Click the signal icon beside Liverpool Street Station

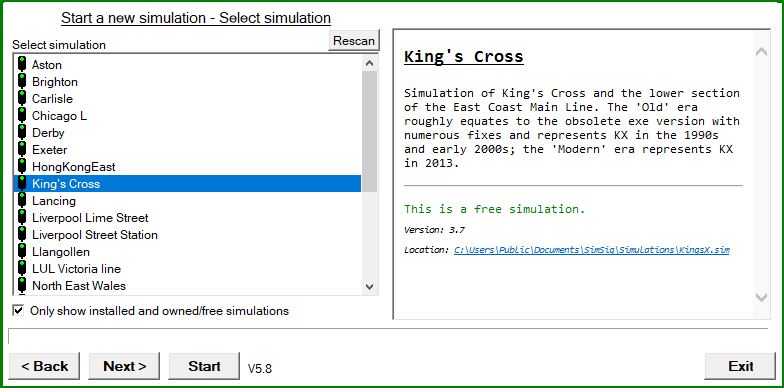click(22, 234)
